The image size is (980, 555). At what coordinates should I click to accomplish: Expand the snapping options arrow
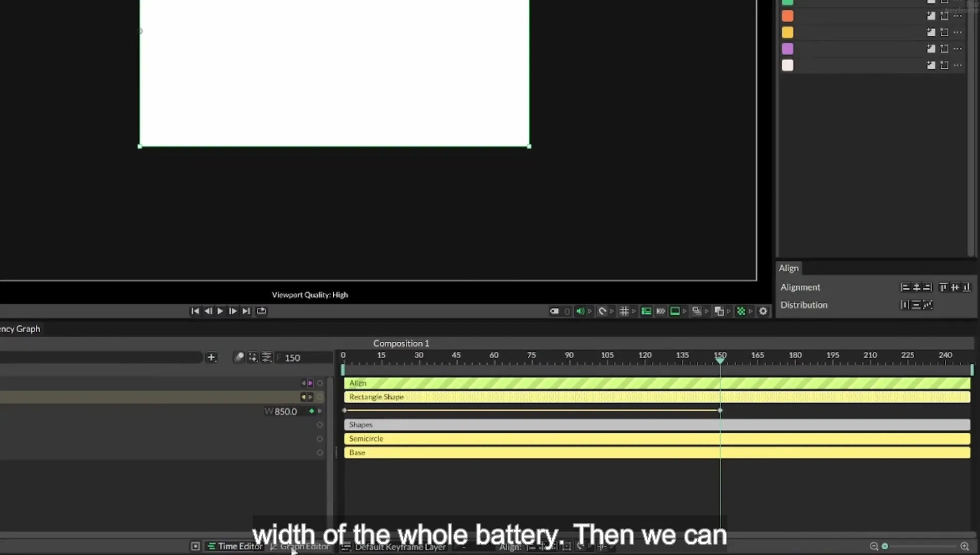[612, 311]
